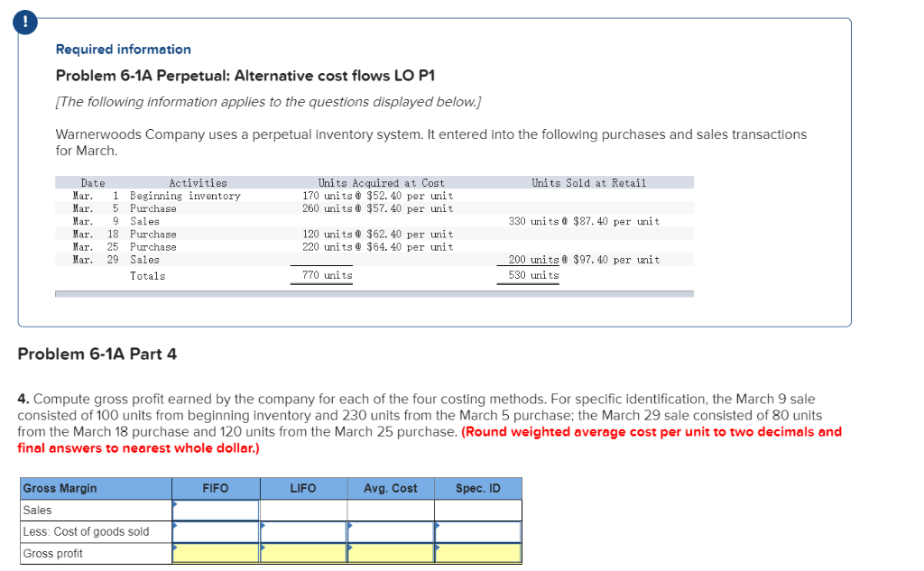
Task: Click the blue flag marker in FIFO Sales cell
Action: (x=175, y=505)
